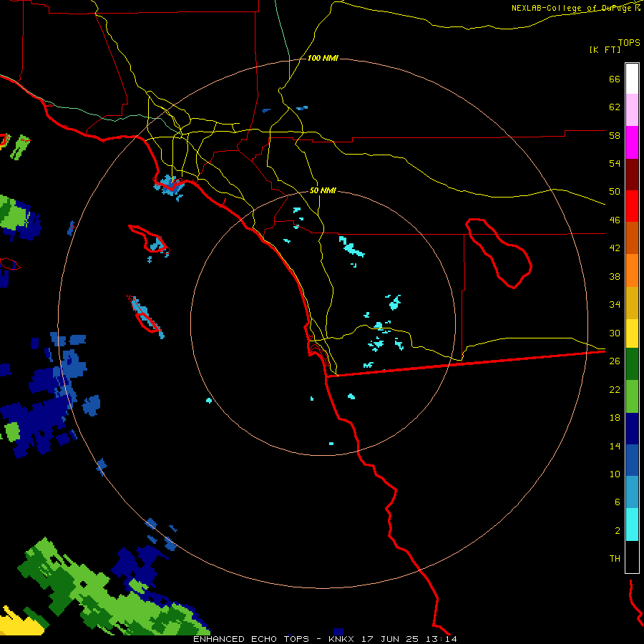The height and width of the screenshot is (644, 644).
Task: Click the light blue swatch between 10 and 6
Action: click(x=632, y=492)
